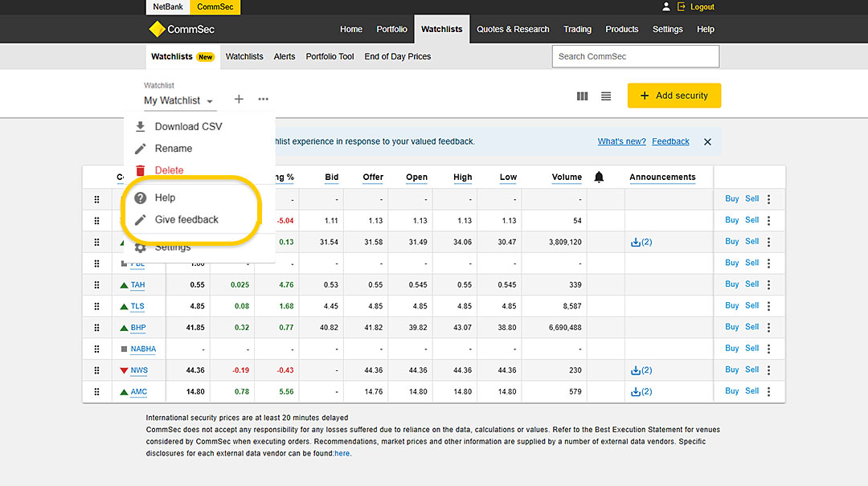Click the drag handle on the NABHA row

pos(97,349)
